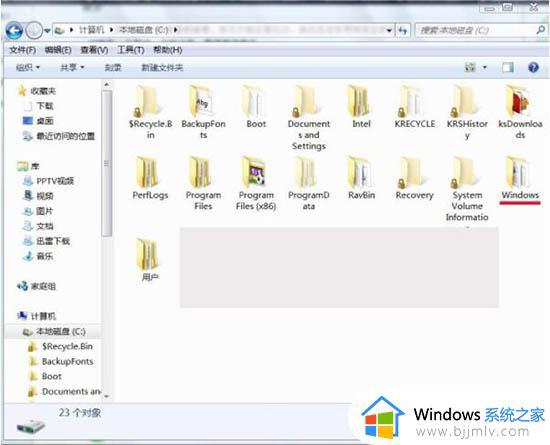Open the Recovery folder
Viewport: 550px width, 445px height.
pos(412,173)
